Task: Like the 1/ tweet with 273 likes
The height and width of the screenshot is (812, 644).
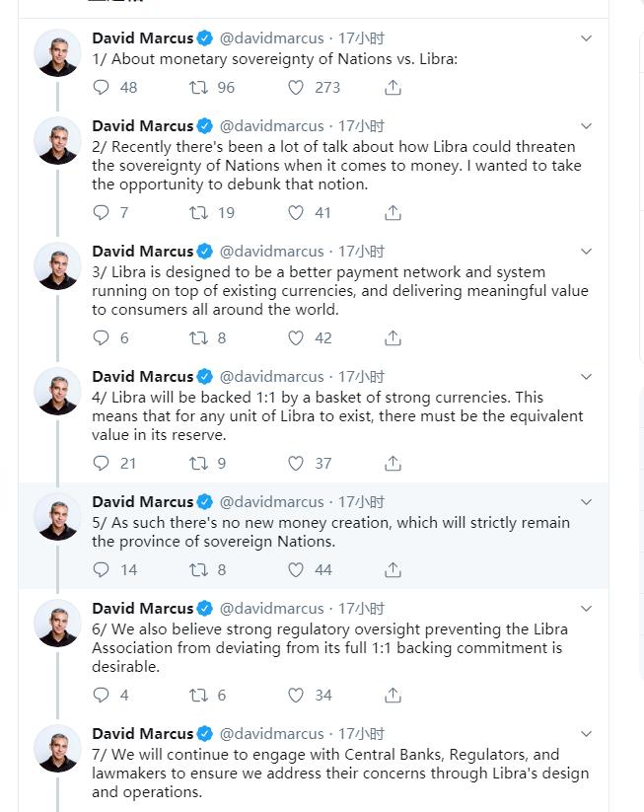Action: tap(296, 88)
